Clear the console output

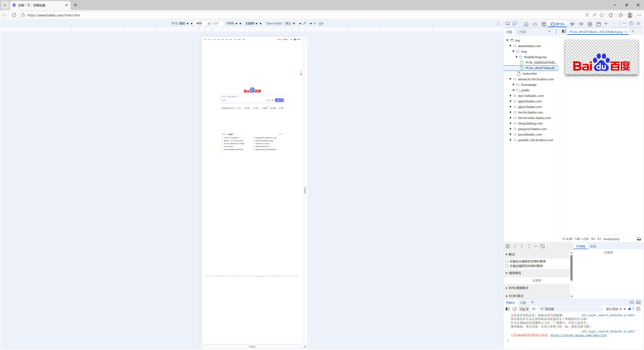coord(515,309)
